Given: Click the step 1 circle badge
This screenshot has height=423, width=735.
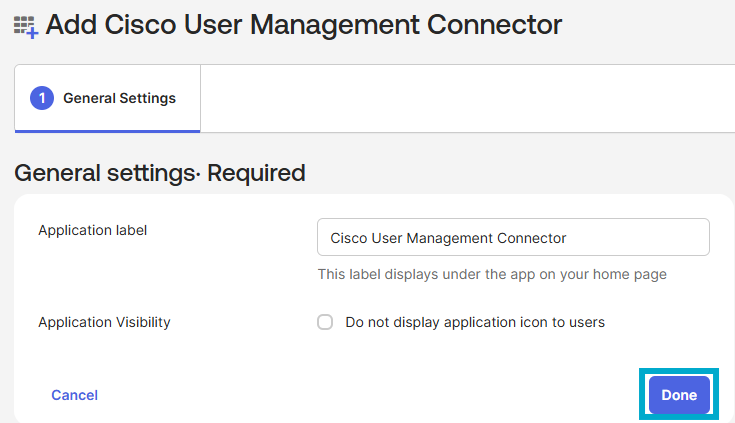Looking at the screenshot, I should 42,98.
